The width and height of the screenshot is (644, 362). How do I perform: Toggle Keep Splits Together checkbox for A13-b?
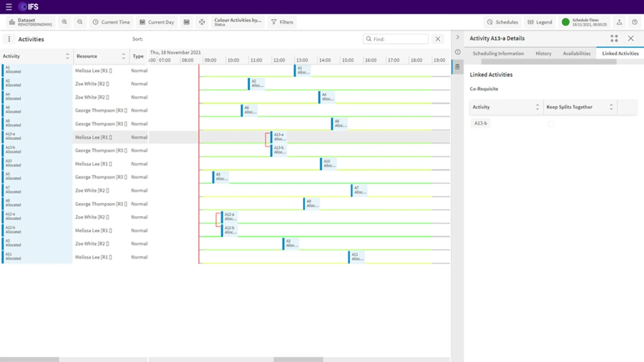click(551, 123)
